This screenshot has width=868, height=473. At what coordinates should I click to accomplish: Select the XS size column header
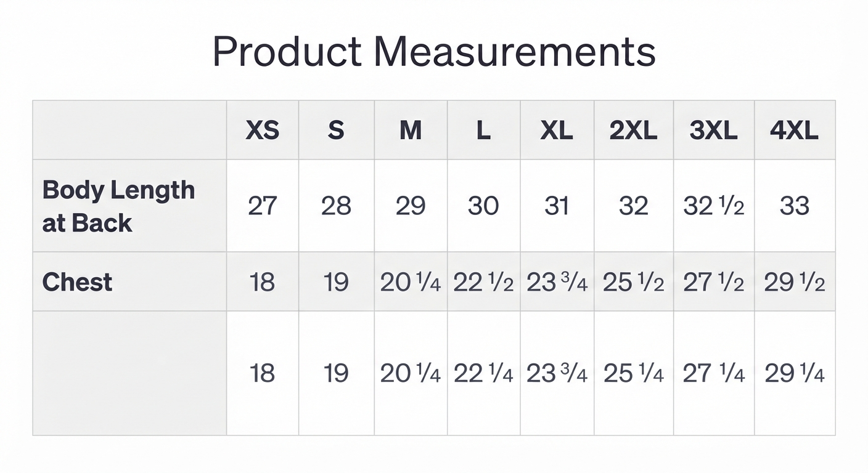(263, 131)
